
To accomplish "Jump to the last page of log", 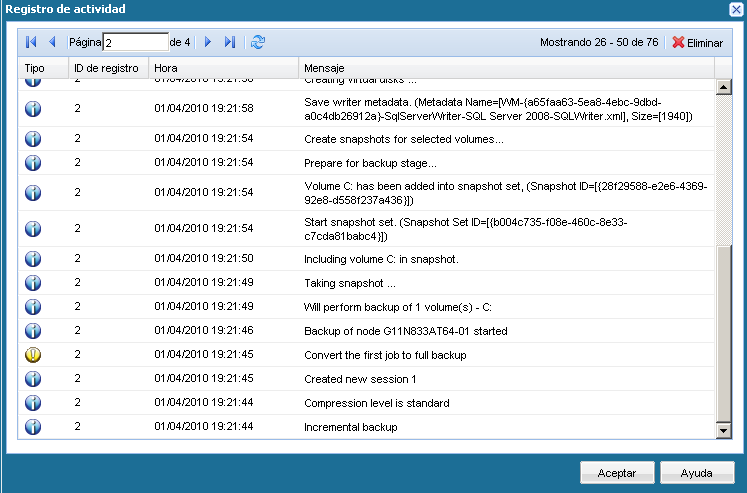I will (x=230, y=42).
